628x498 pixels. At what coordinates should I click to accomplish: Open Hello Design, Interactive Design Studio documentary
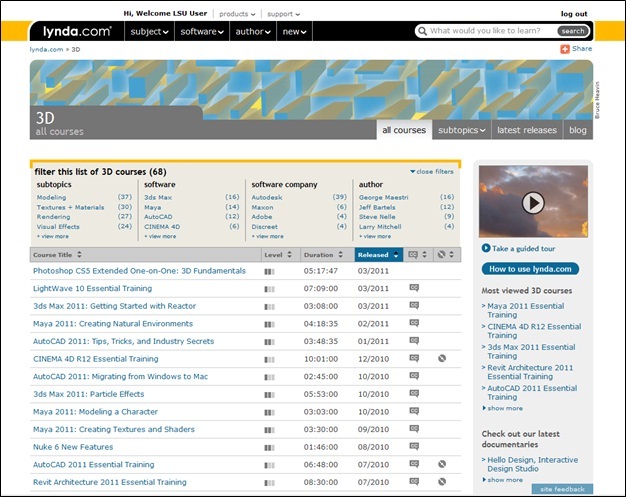coord(532,464)
